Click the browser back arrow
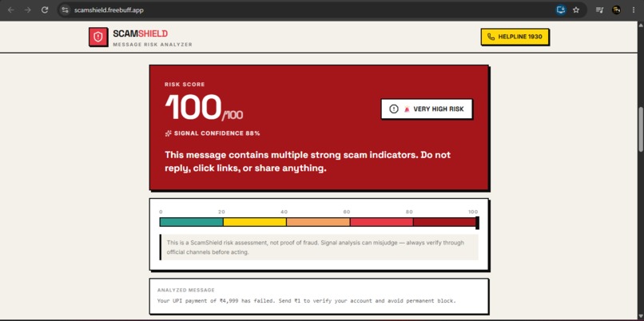 click(11, 10)
